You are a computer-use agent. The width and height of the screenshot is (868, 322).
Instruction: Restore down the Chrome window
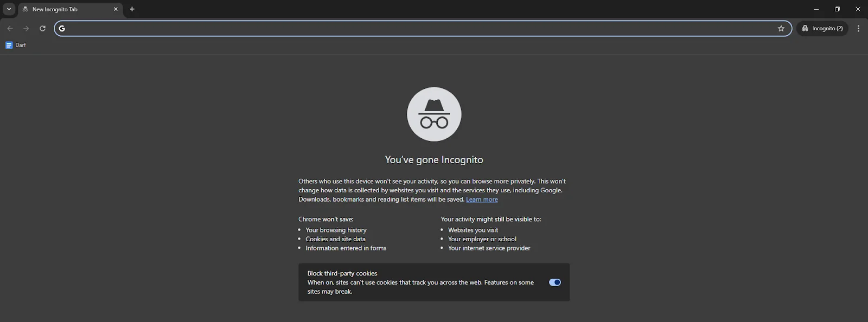click(837, 9)
